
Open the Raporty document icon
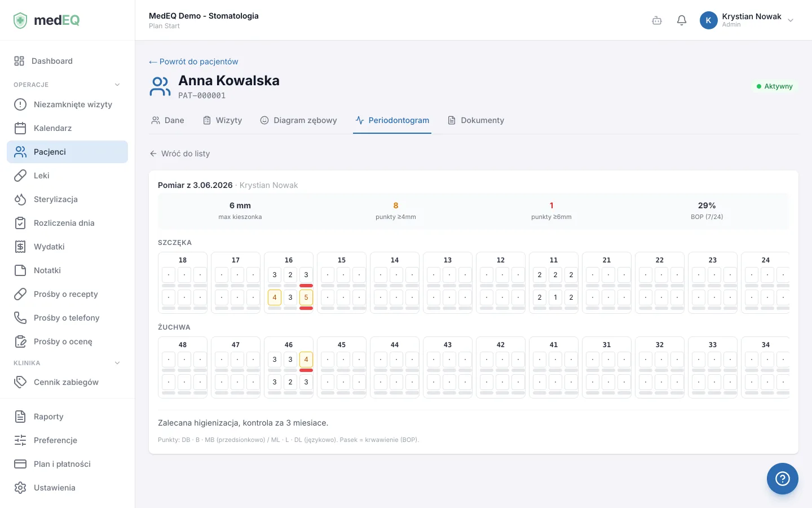click(x=20, y=417)
